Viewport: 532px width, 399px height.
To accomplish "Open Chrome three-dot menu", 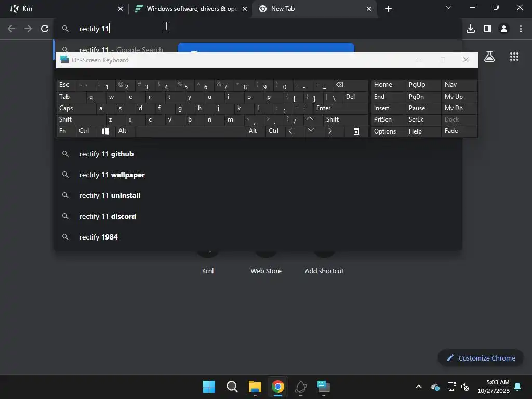I will pos(521,29).
